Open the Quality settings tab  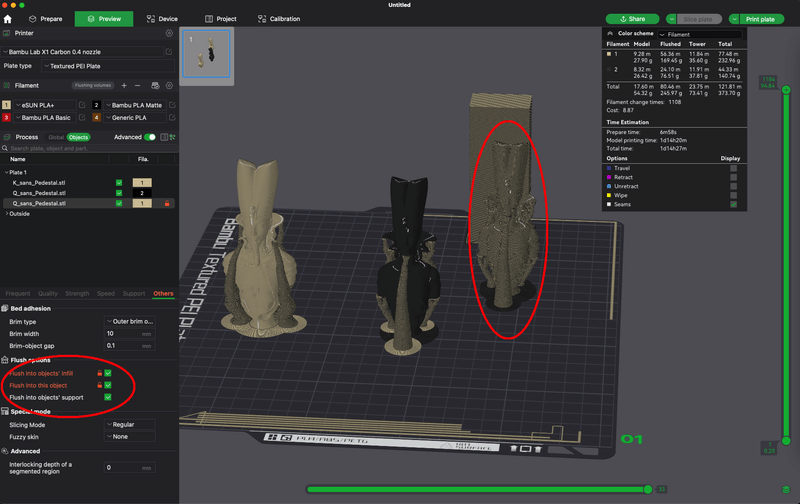click(47, 294)
